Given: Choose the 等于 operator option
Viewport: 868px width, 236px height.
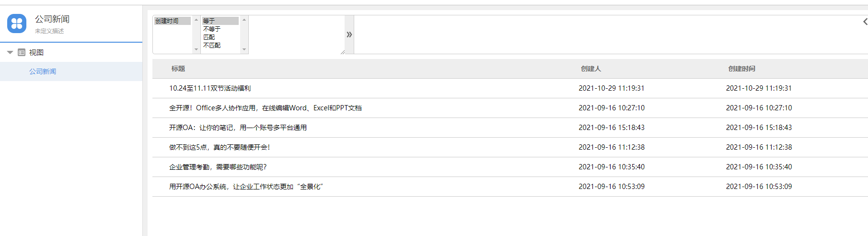Looking at the screenshot, I should coord(209,21).
